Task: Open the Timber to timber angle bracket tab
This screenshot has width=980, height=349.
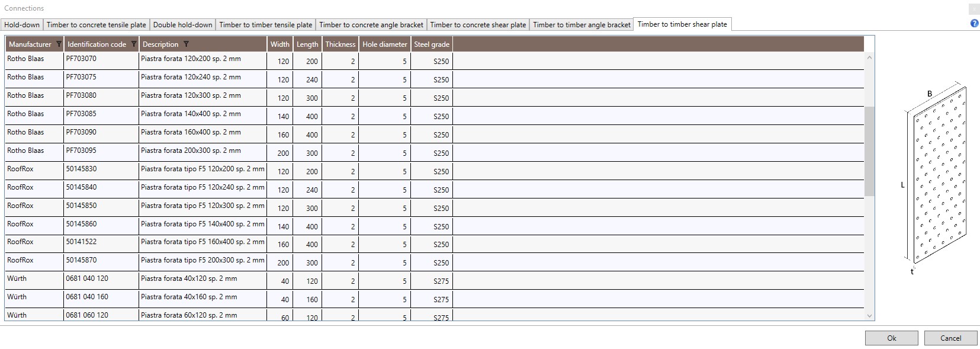Action: [581, 25]
